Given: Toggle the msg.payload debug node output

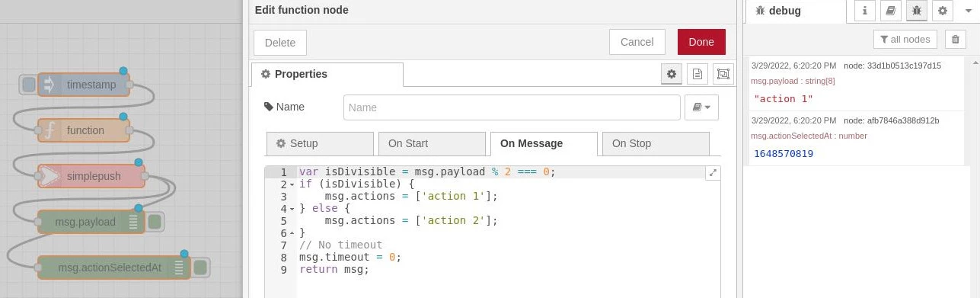Looking at the screenshot, I should (x=155, y=222).
